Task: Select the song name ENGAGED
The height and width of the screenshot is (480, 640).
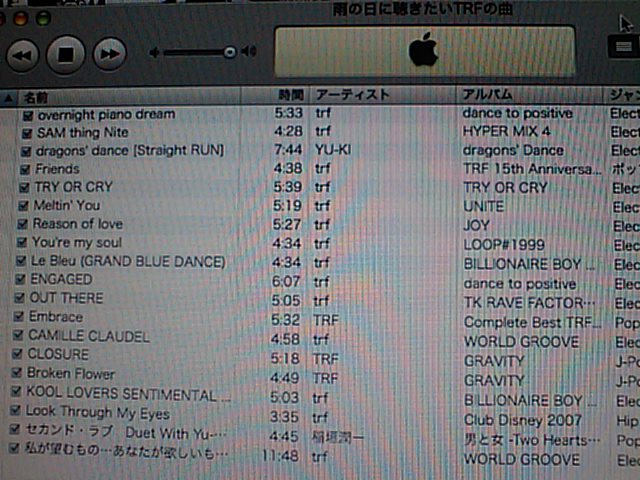Action: pyautogui.click(x=61, y=279)
